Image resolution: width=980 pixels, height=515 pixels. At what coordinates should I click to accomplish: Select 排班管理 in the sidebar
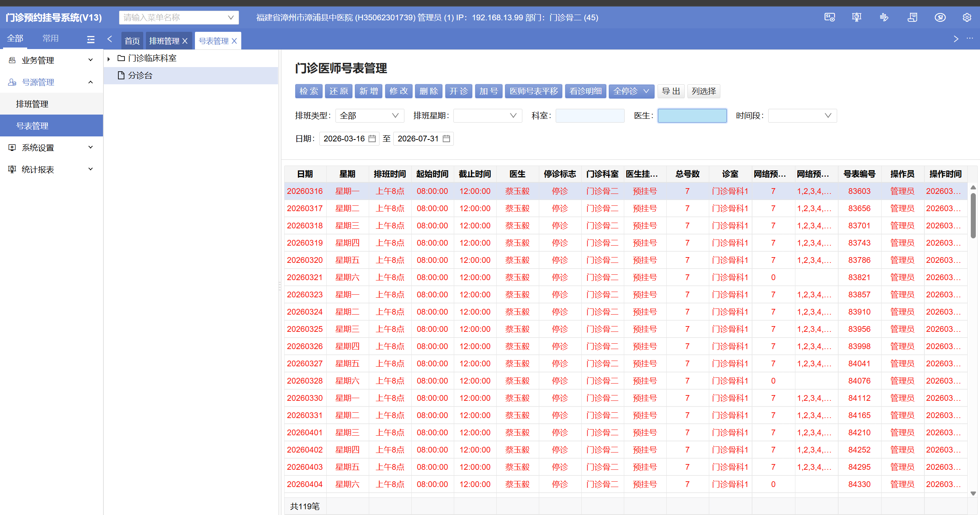tap(32, 104)
